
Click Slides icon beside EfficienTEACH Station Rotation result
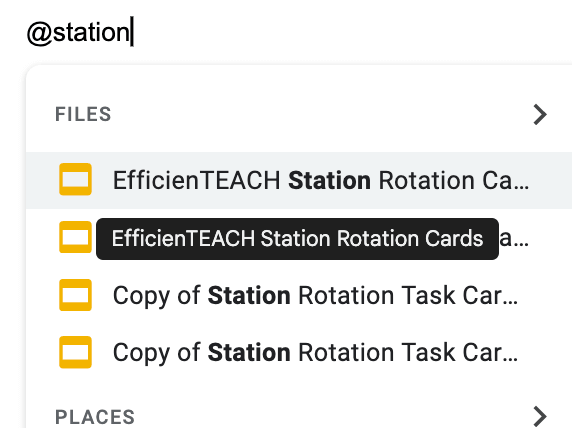click(x=75, y=179)
